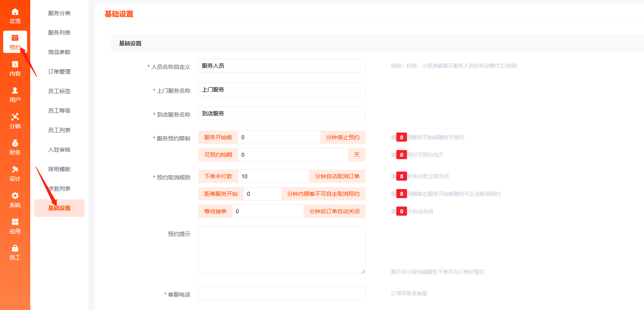
Task: Click the 客服电话 input field
Action: click(x=282, y=293)
